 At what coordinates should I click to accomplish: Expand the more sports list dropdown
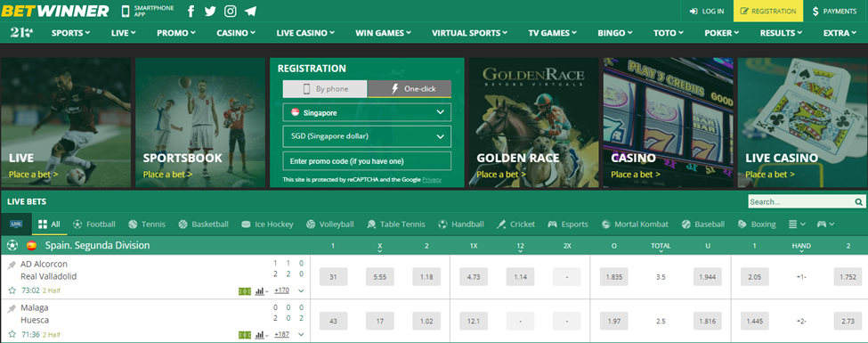tap(797, 225)
